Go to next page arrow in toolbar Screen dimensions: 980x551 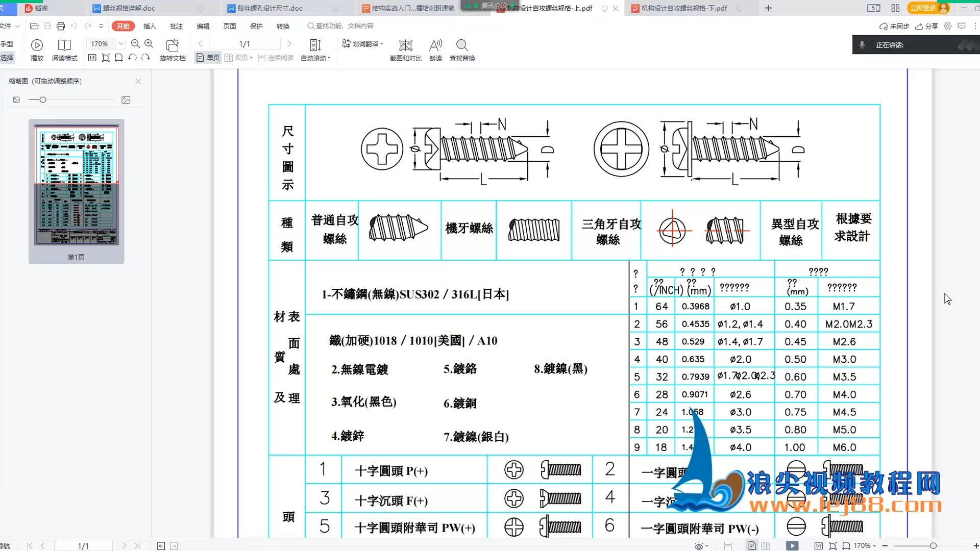click(x=289, y=44)
